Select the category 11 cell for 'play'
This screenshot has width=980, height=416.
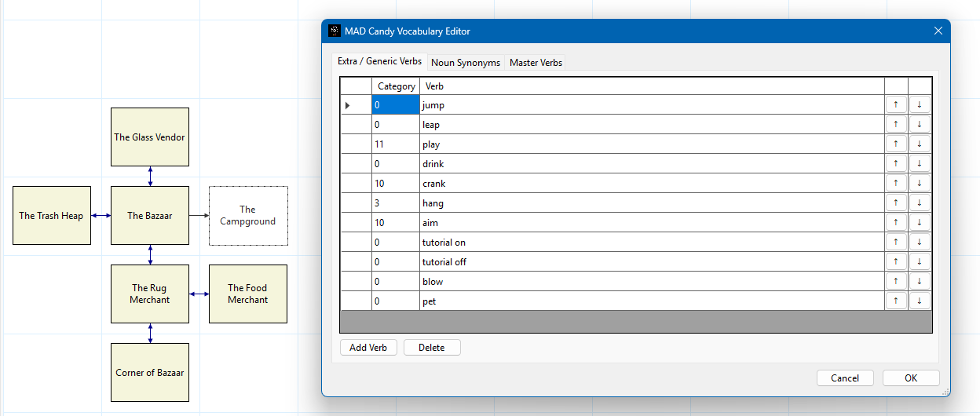(396, 144)
